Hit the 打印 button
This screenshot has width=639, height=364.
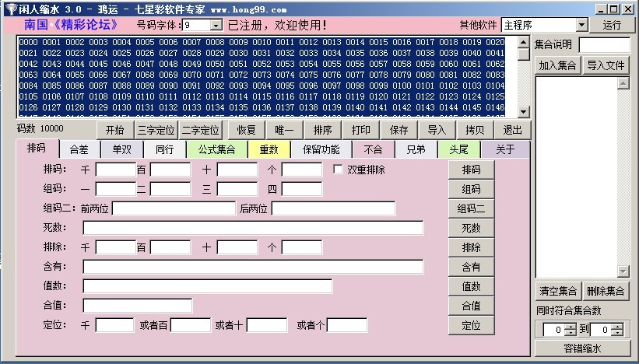tap(361, 130)
